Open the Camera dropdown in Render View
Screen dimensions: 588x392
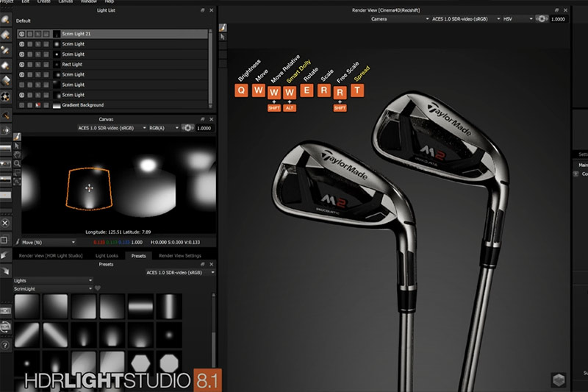pyautogui.click(x=400, y=19)
